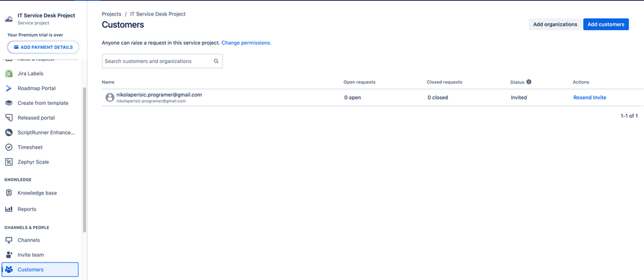Click the '0 open' cell
The width and height of the screenshot is (644, 280).
tap(353, 98)
